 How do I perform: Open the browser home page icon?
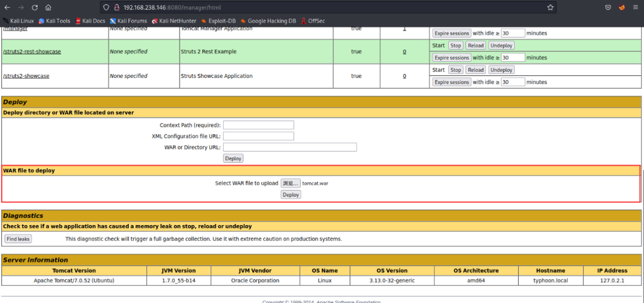pyautogui.click(x=48, y=8)
